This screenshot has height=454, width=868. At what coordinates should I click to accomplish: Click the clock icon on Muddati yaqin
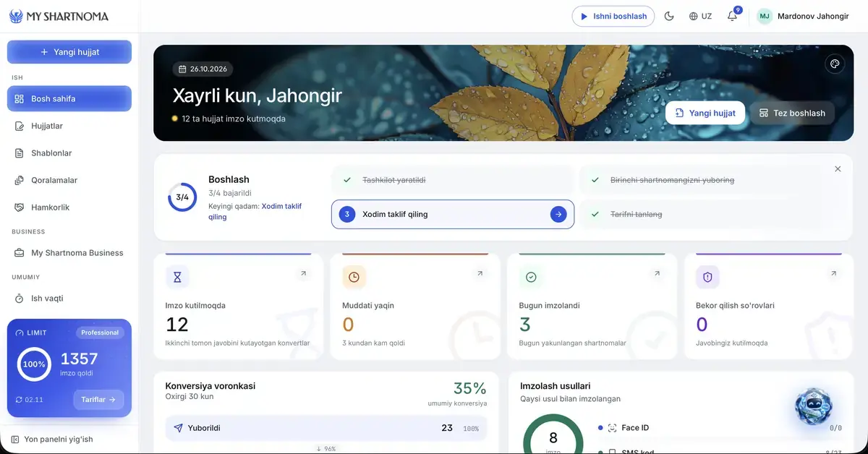tap(354, 277)
